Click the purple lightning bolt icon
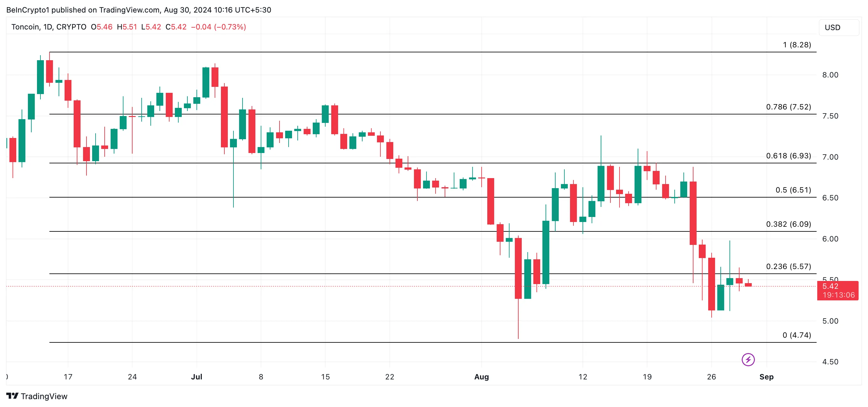 (x=748, y=359)
